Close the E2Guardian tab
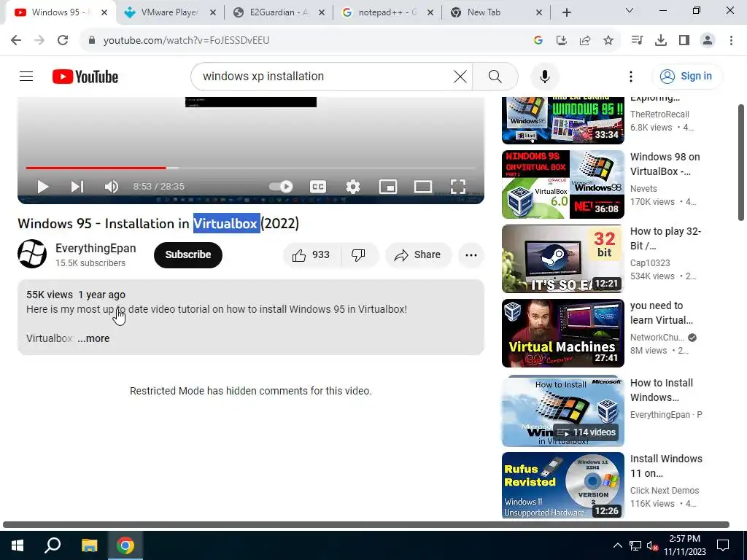 point(322,13)
